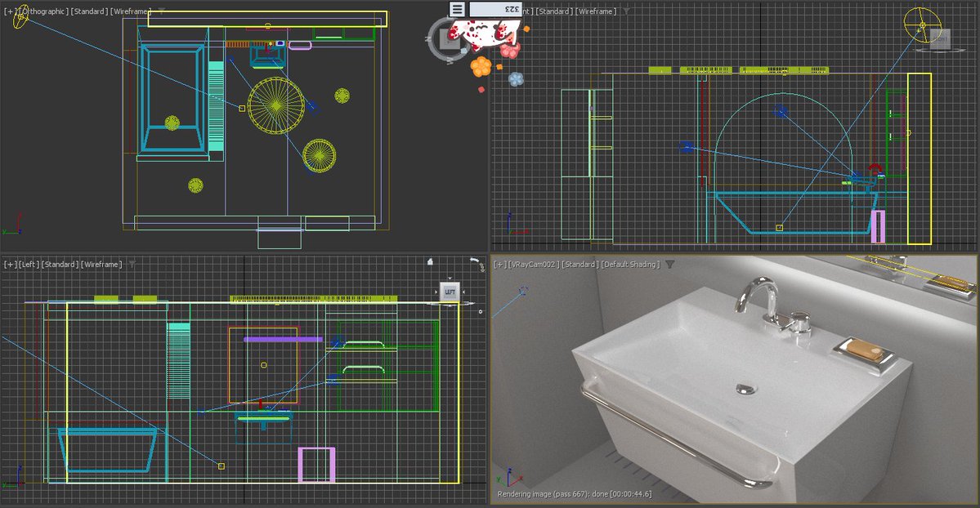
Task: Open the Wireframe shading menu in Left viewport
Action: [101, 265]
